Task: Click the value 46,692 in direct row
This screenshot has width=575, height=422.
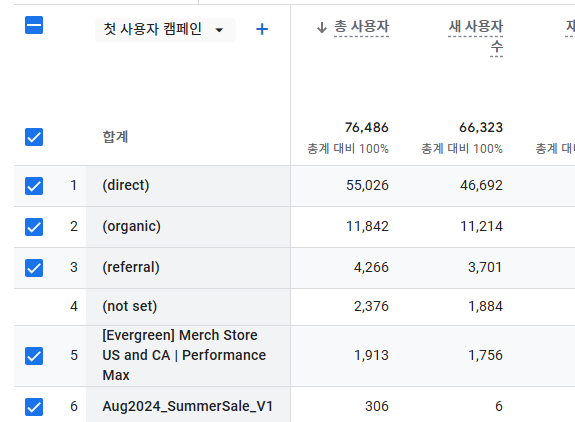Action: pos(481,186)
